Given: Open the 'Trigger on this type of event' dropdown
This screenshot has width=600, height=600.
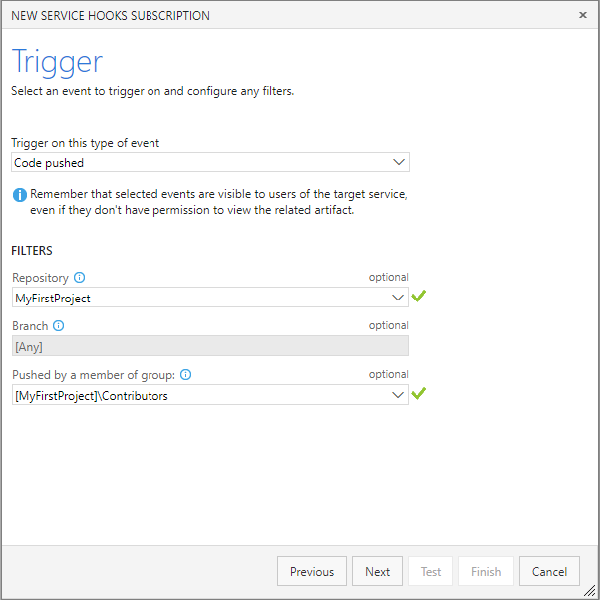Looking at the screenshot, I should coord(210,162).
